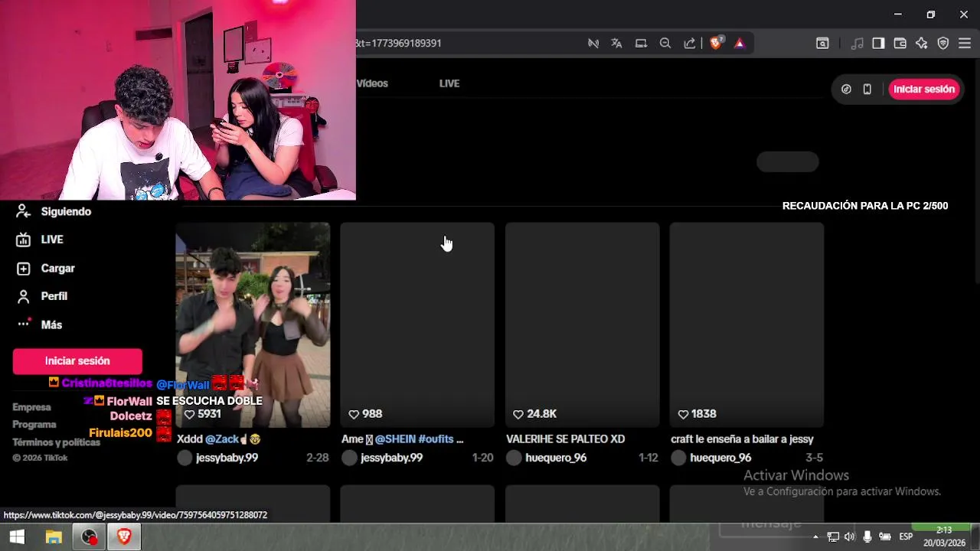Viewport: 980px width, 551px height.
Task: Click the @SHEIN mention in second caption
Action: pyautogui.click(x=395, y=439)
